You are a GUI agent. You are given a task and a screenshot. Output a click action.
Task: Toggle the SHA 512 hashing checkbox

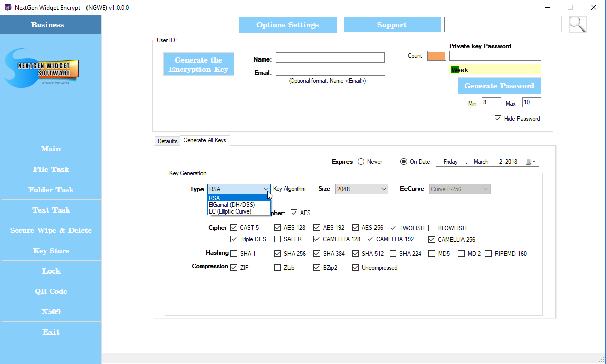(x=356, y=254)
